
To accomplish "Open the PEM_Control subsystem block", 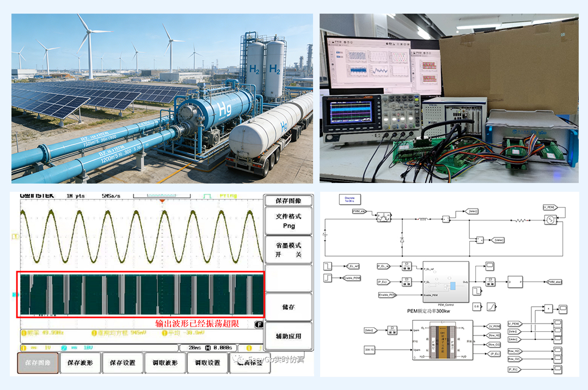I will coord(445,282).
